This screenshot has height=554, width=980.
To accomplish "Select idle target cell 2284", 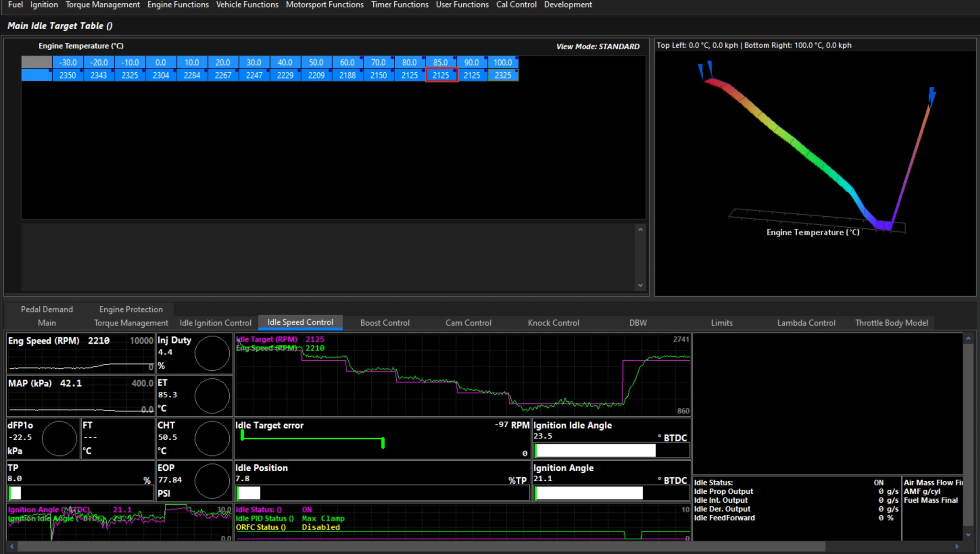I will tap(192, 75).
